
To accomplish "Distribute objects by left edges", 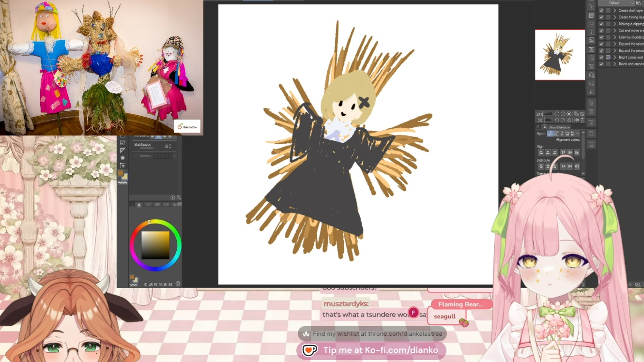I will (563, 166).
